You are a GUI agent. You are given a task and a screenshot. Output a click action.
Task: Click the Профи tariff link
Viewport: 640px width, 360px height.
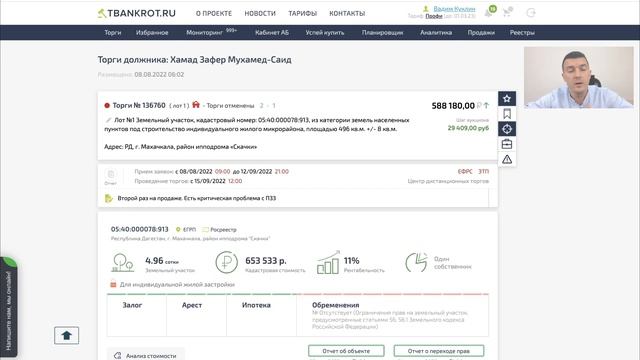434,16
